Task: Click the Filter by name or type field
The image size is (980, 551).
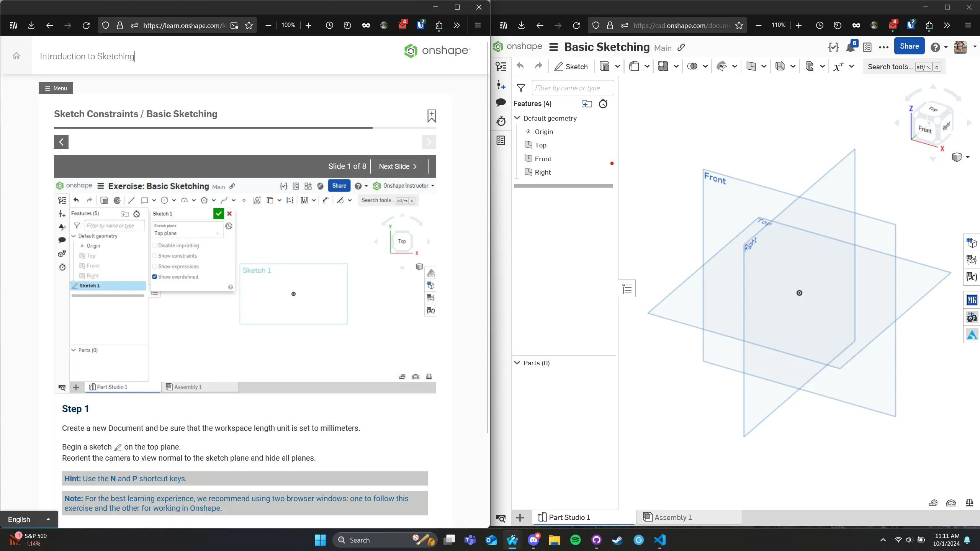Action: [x=572, y=88]
